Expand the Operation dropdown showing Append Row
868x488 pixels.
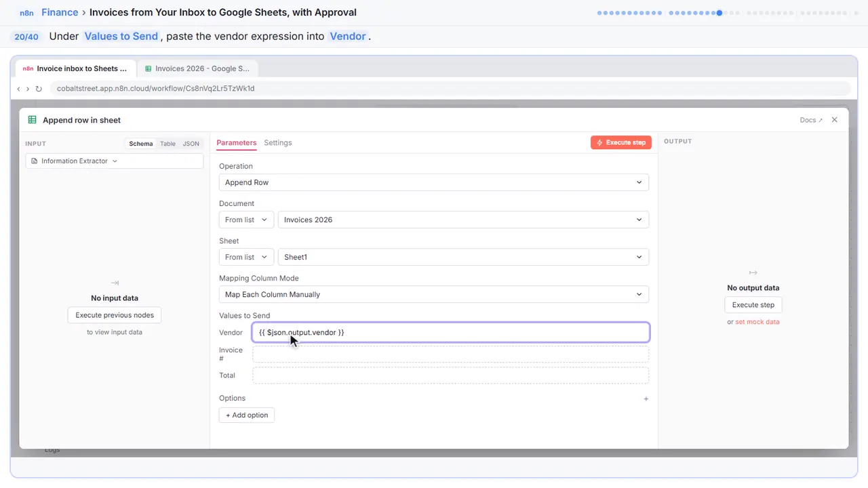point(434,182)
